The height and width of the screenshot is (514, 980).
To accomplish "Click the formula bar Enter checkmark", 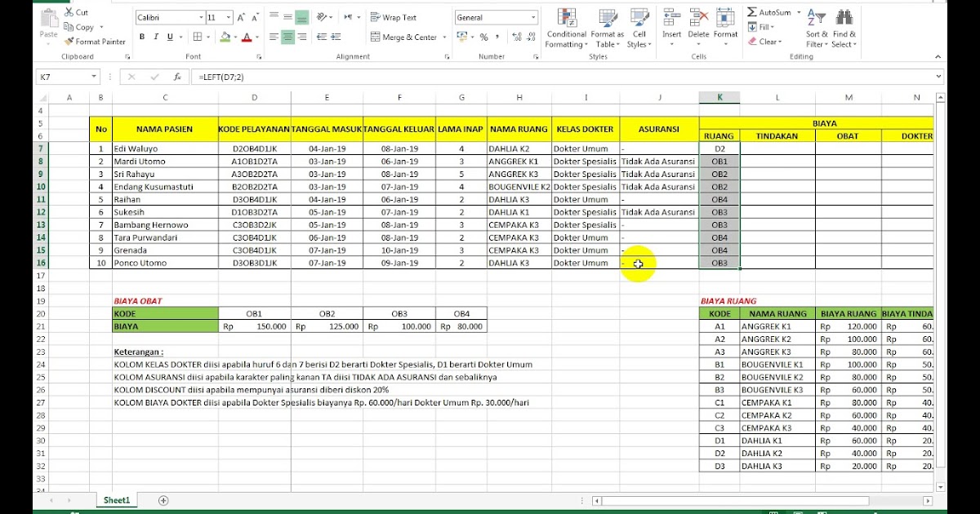I will 154,77.
